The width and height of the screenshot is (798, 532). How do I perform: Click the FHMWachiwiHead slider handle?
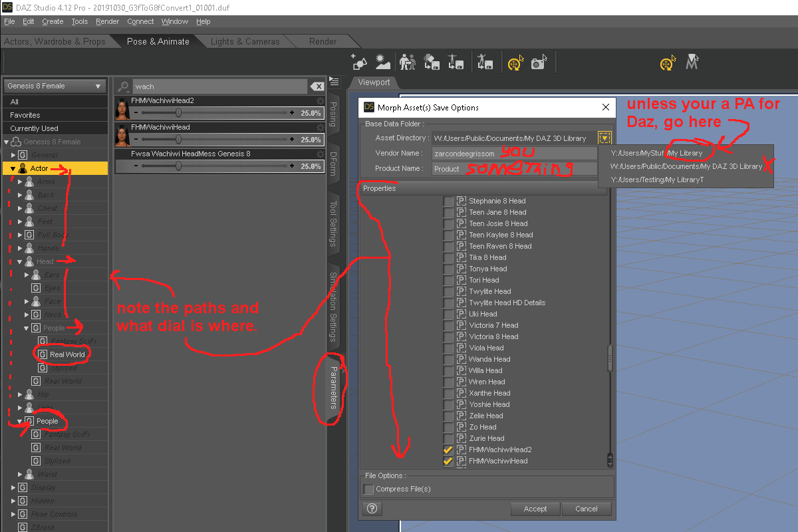178,140
